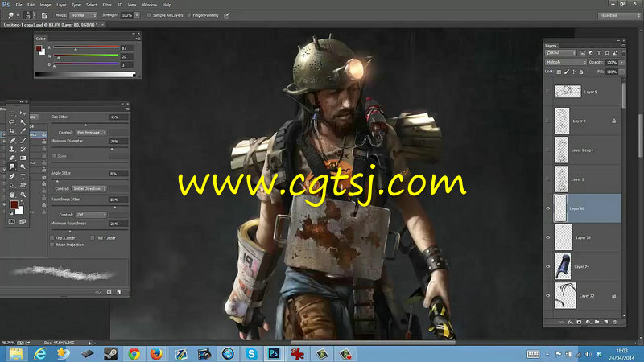Select the Clone Stamp tool
The height and width of the screenshot is (362, 644).
[x=12, y=149]
